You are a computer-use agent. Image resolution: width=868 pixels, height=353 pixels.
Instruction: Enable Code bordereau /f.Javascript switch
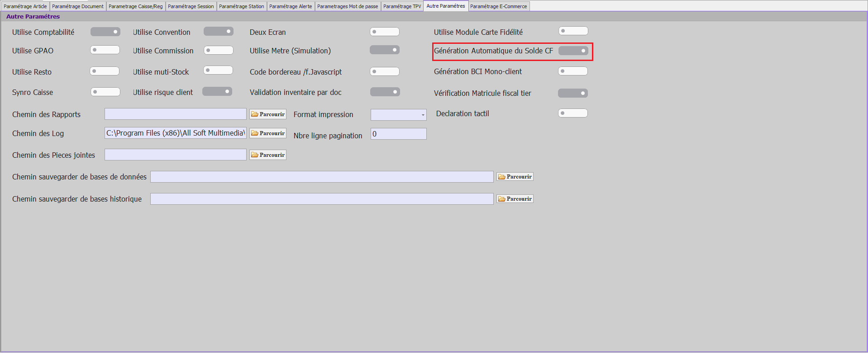click(385, 71)
